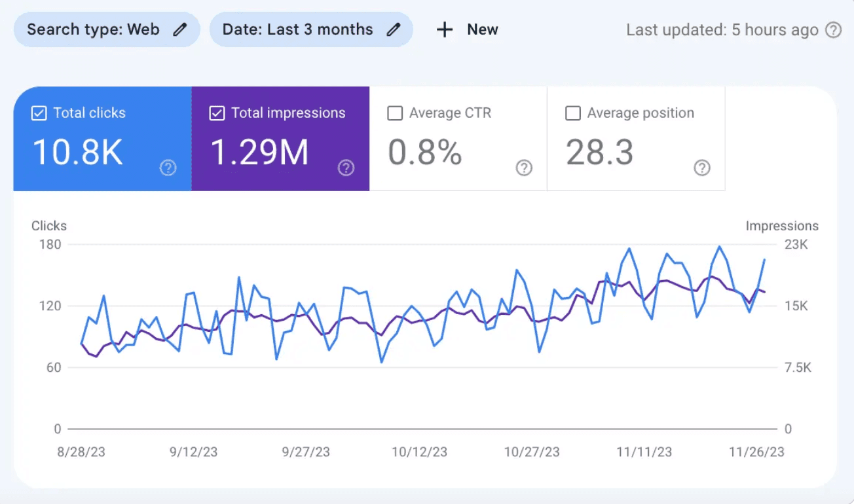Switch to the Average position metric card
Screen dimensions: 854x504
[635, 139]
